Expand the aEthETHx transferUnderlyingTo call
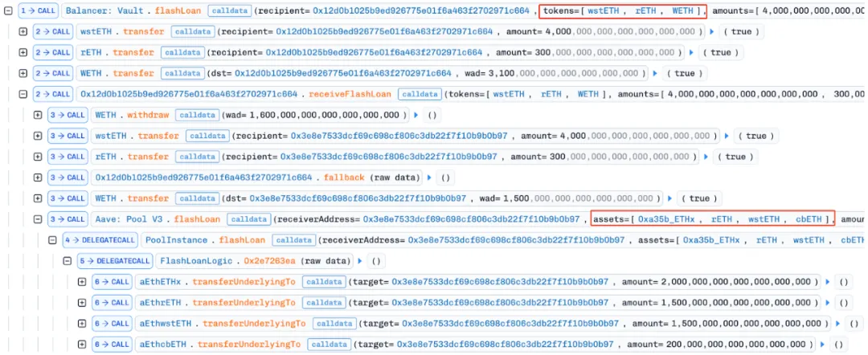868x355 pixels. [82, 281]
